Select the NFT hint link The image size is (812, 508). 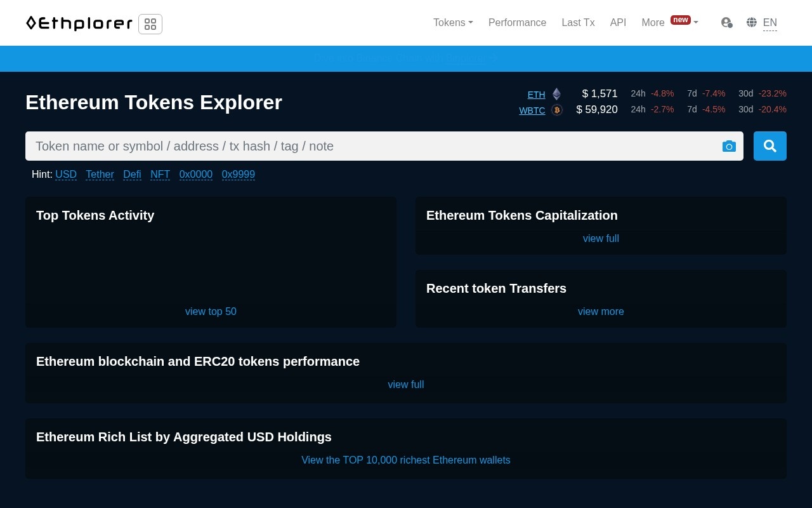pyautogui.click(x=160, y=175)
